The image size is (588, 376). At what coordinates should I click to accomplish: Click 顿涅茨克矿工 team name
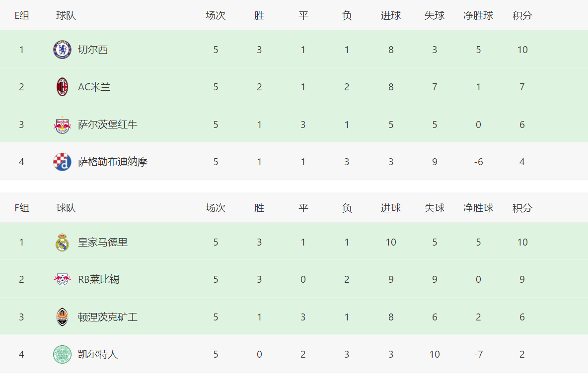(108, 317)
